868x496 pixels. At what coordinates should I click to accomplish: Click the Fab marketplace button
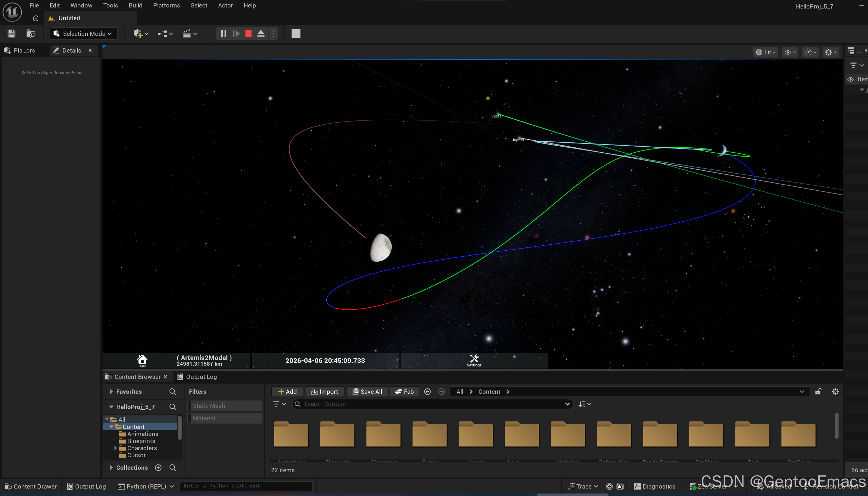click(x=404, y=392)
